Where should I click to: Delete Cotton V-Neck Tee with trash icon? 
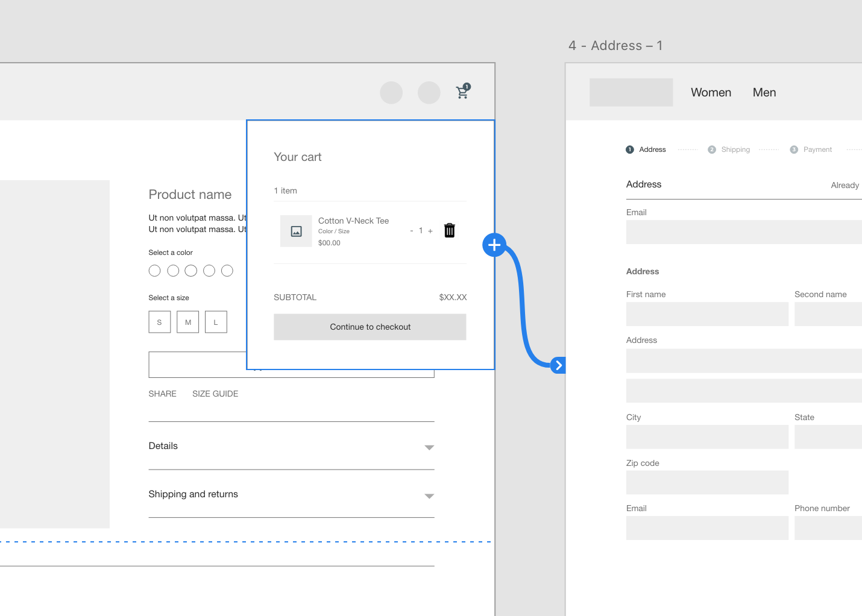click(449, 230)
